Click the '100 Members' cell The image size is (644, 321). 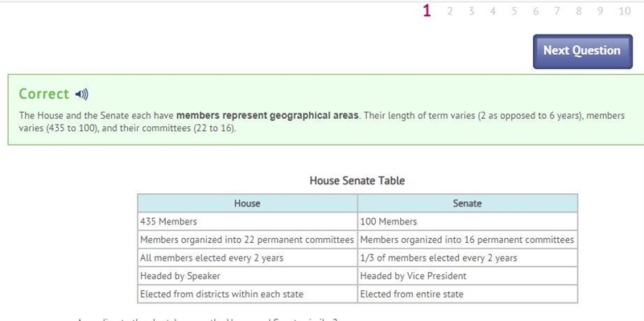tap(468, 222)
